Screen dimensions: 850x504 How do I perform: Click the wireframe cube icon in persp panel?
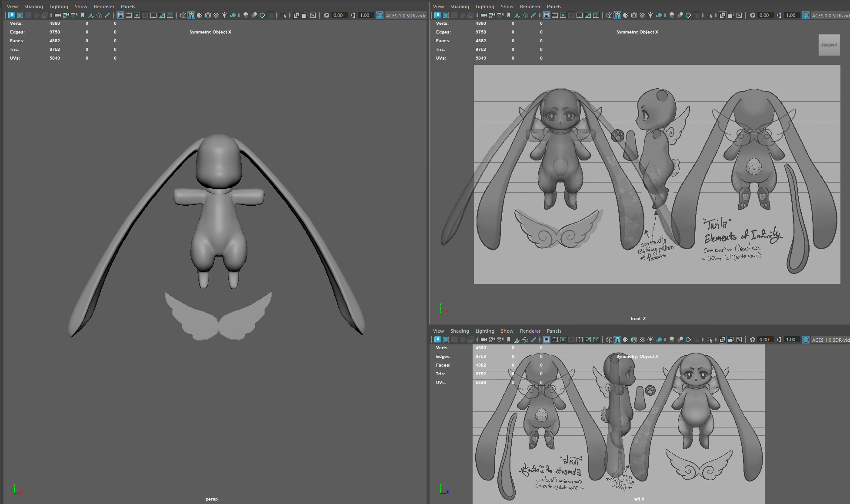(x=183, y=15)
